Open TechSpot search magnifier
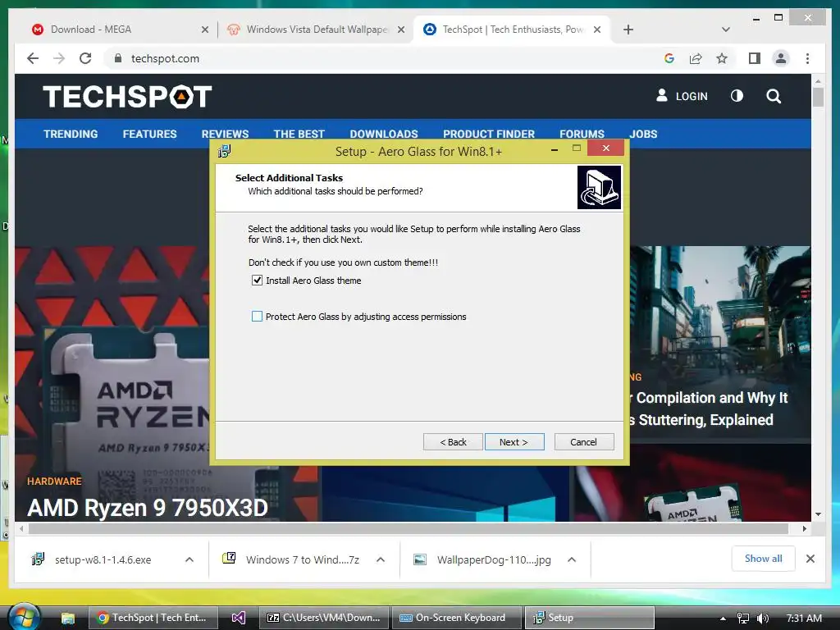This screenshot has height=630, width=840. (x=774, y=97)
